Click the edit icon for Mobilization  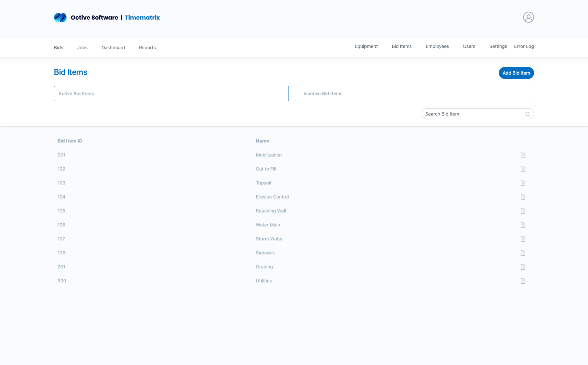click(523, 155)
